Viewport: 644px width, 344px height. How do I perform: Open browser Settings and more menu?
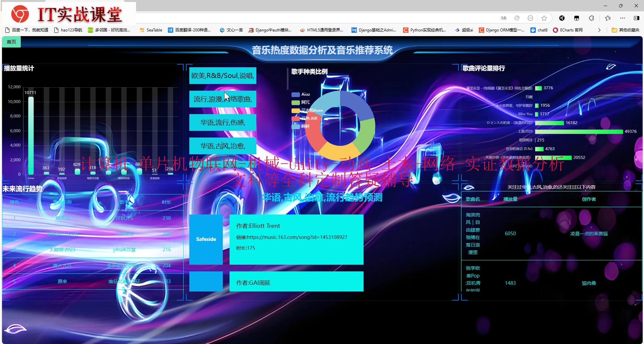click(x=622, y=18)
